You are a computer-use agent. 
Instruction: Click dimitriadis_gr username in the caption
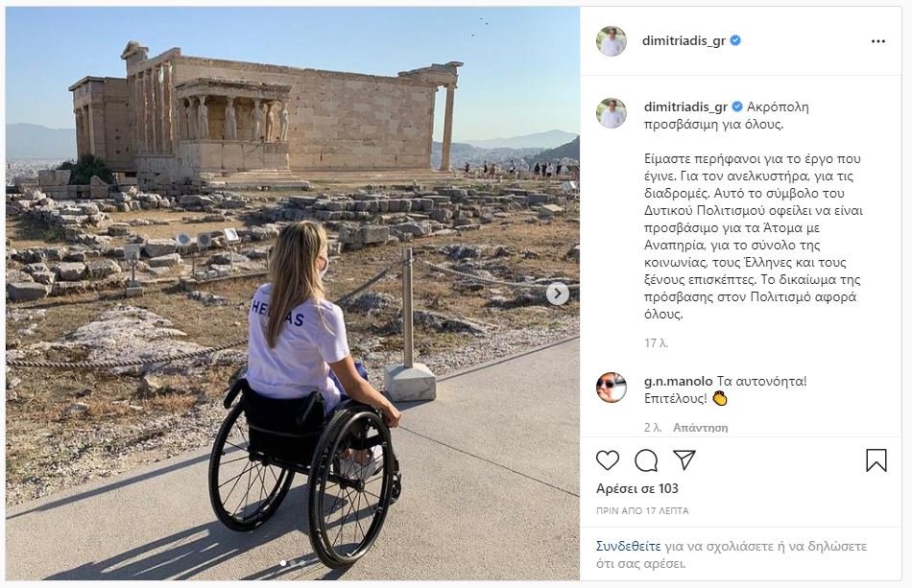click(685, 106)
